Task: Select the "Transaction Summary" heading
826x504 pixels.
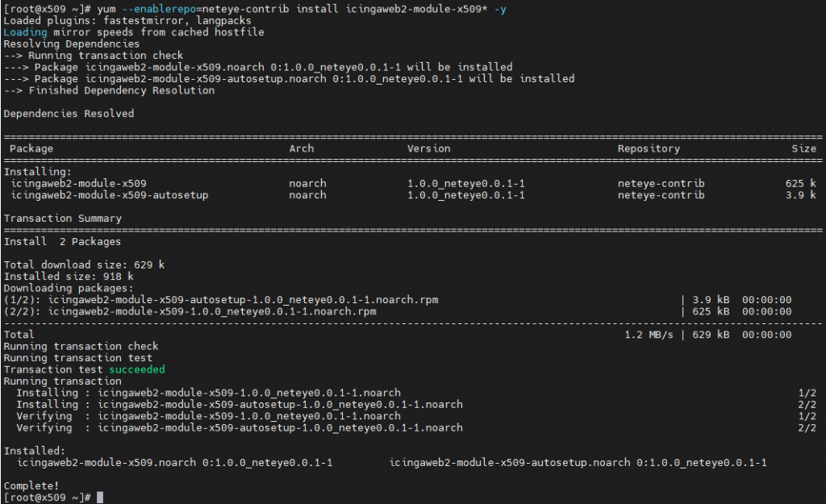Action: click(63, 218)
